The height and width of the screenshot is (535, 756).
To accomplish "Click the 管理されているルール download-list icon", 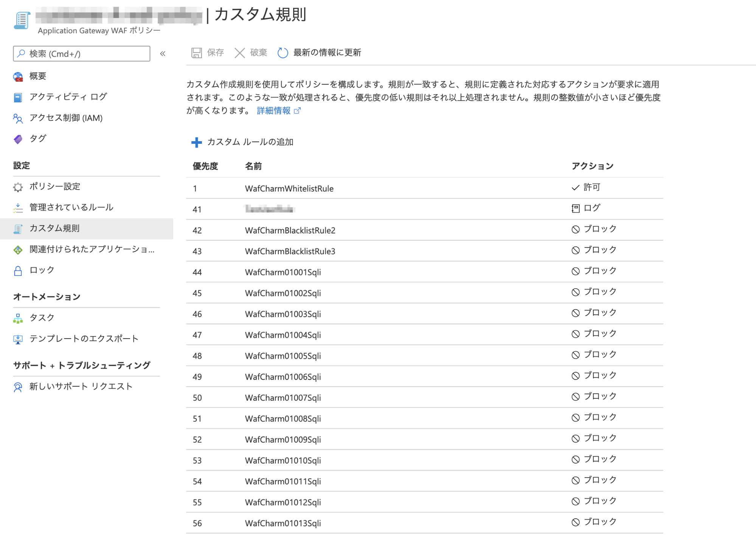I will point(18,208).
